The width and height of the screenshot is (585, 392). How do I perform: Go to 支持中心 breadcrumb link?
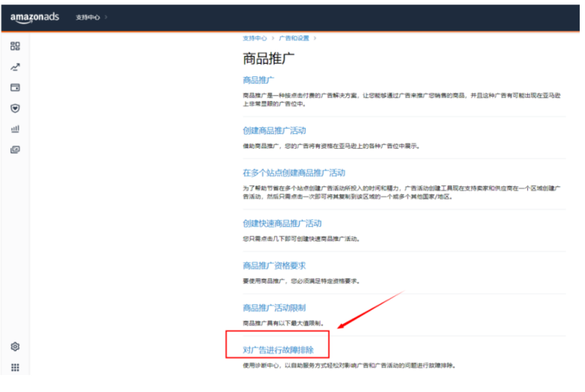click(255, 38)
